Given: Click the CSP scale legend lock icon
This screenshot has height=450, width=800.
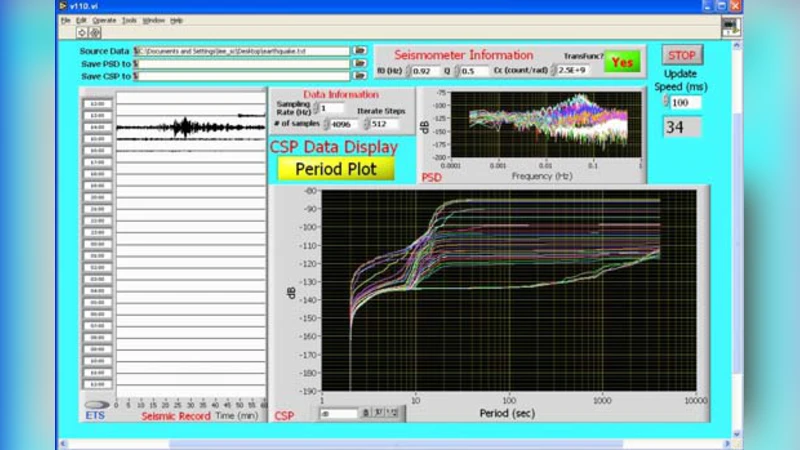Looking at the screenshot, I should pos(366,412).
